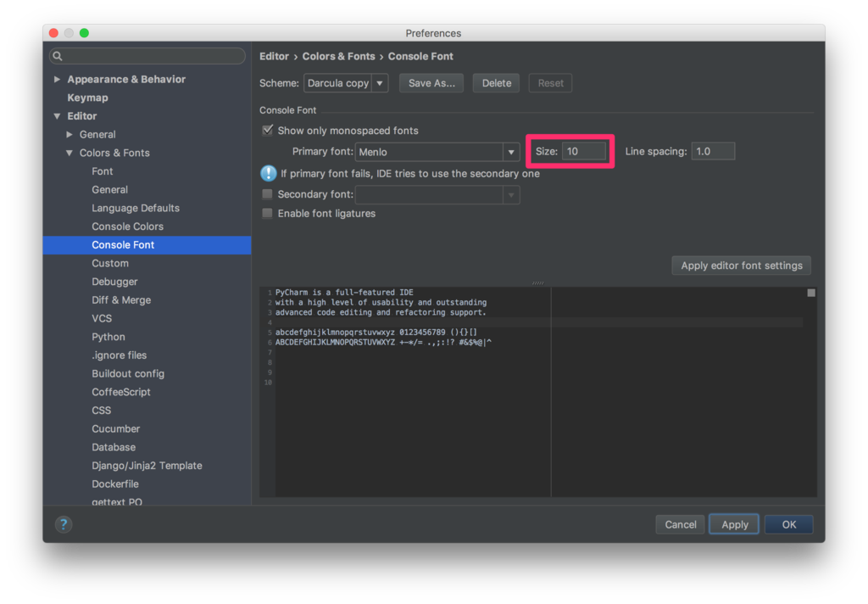Expand Appearance & Behavior section

tap(57, 79)
